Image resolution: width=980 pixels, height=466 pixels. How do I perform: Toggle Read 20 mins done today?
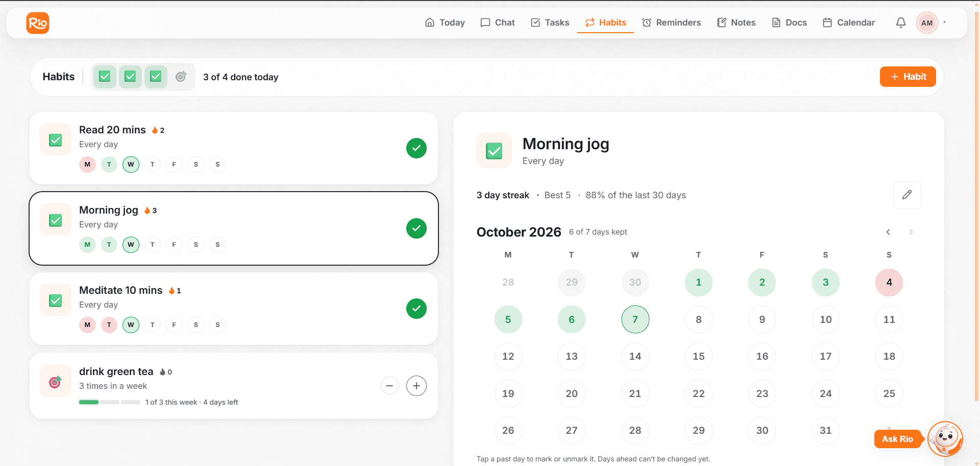[x=416, y=148]
